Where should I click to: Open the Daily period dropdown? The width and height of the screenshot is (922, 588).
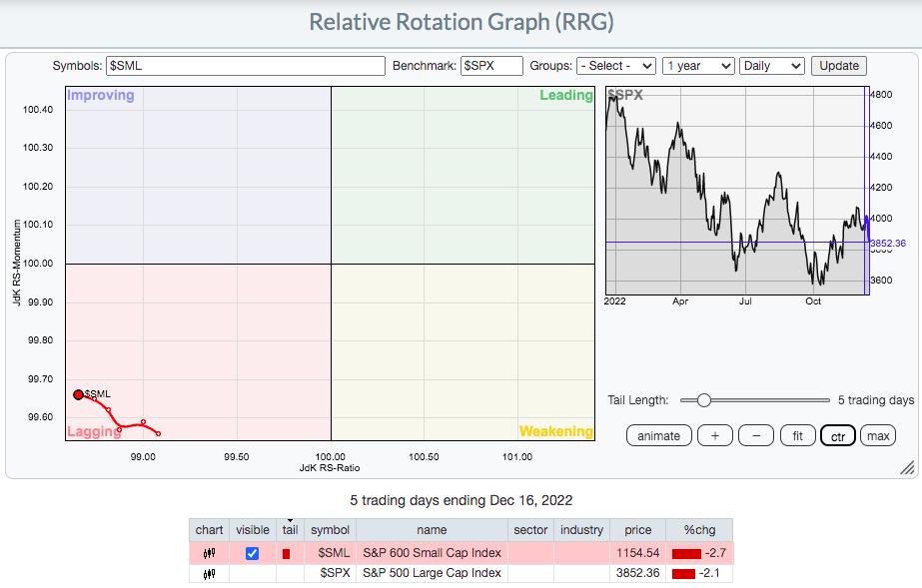[771, 66]
